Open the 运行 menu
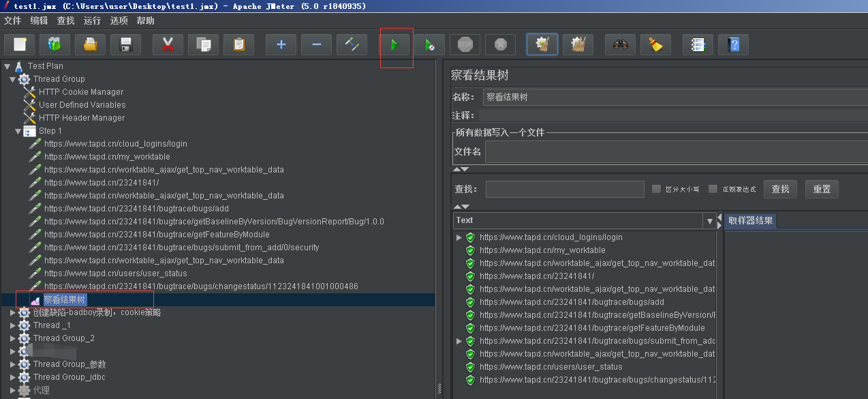This screenshot has width=868, height=399. (92, 21)
